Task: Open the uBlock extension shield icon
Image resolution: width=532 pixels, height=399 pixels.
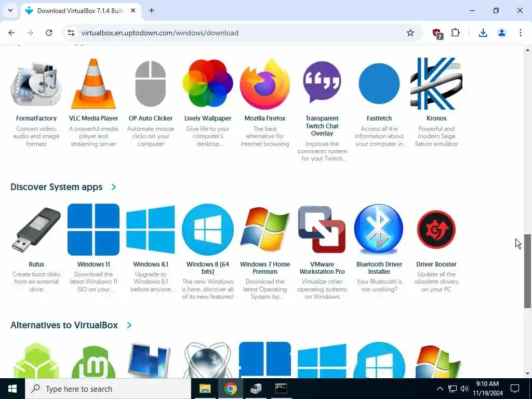Action: (x=437, y=33)
